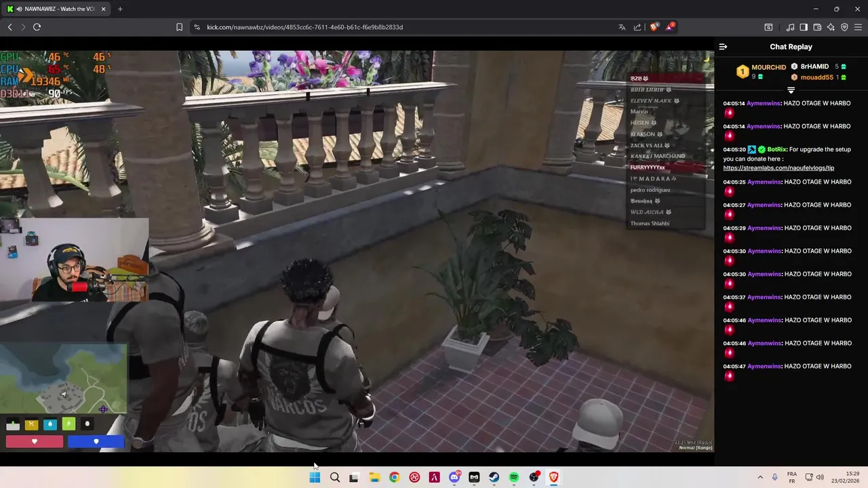Image resolution: width=868 pixels, height=488 pixels.
Task: Open OBS Studio from the taskbar
Action: click(534, 478)
